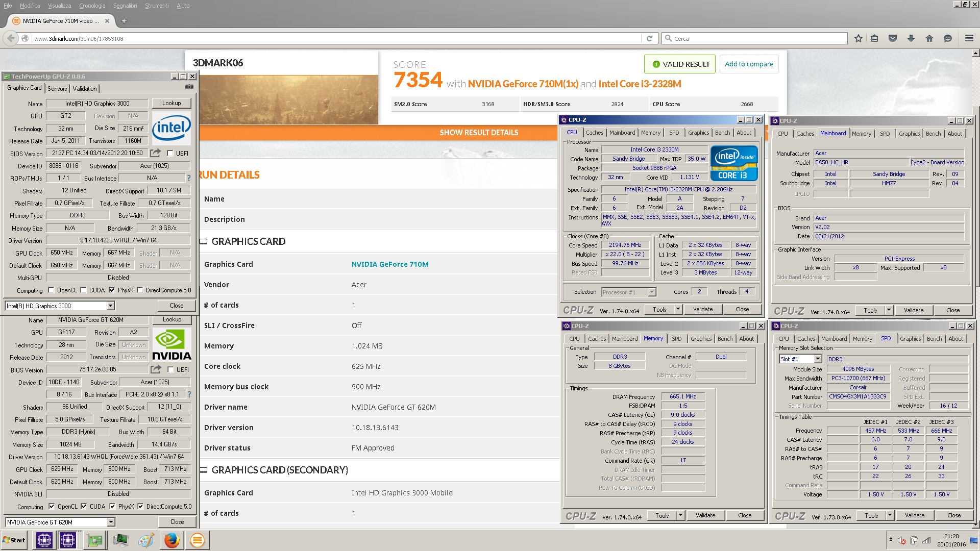Save Intel BIOS using the export icon
The height and width of the screenshot is (551, 980).
[156, 153]
